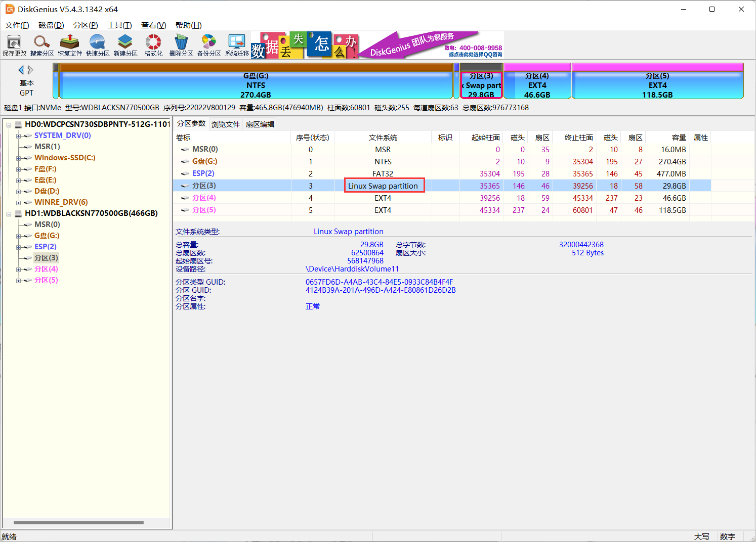This screenshot has width=756, height=542.
Task: Select MSR(1) in the disk tree
Action: [47, 147]
